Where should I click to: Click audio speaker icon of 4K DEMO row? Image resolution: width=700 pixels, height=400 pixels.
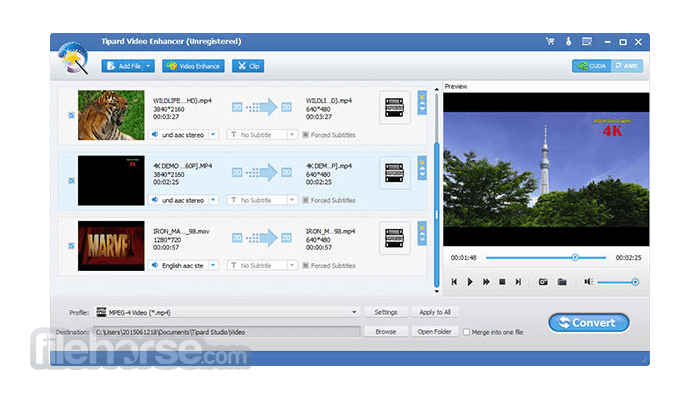155,200
